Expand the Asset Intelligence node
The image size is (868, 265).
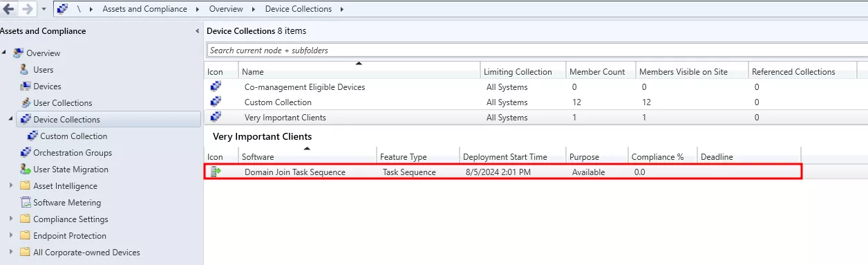(10, 185)
